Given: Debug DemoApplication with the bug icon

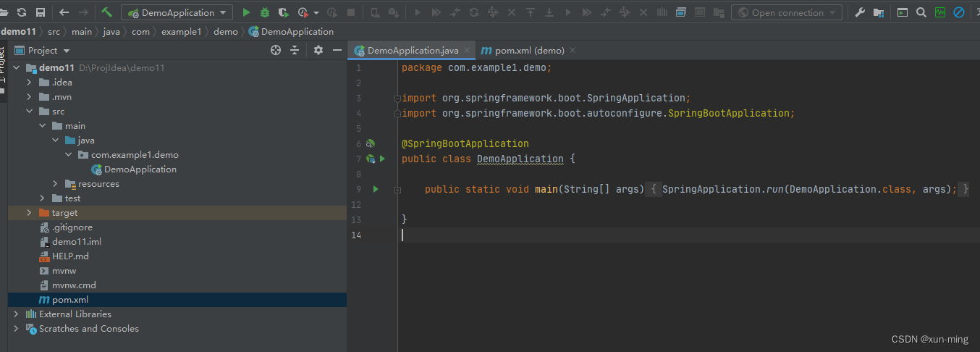Looking at the screenshot, I should [x=265, y=12].
